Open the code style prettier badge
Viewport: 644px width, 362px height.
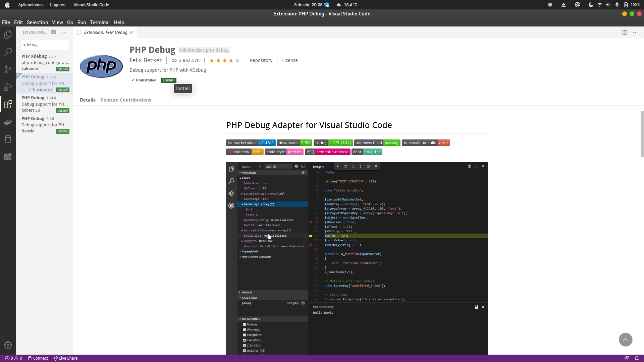[284, 152]
